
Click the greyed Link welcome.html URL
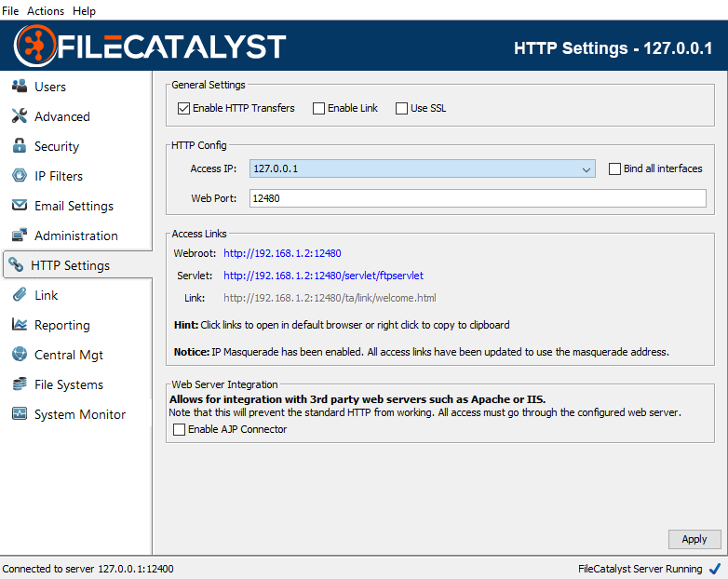[x=330, y=298]
